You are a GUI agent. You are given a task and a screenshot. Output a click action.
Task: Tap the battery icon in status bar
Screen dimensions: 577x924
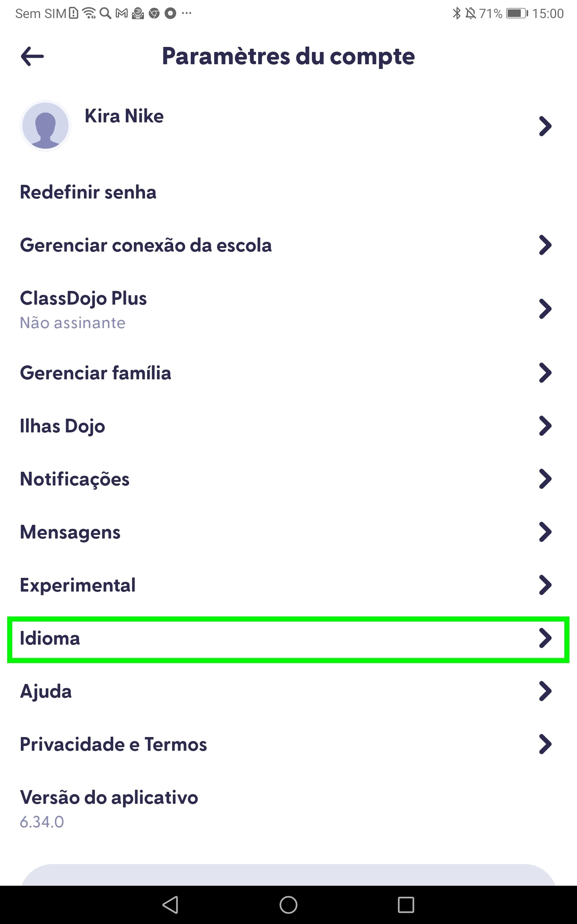coord(517,13)
